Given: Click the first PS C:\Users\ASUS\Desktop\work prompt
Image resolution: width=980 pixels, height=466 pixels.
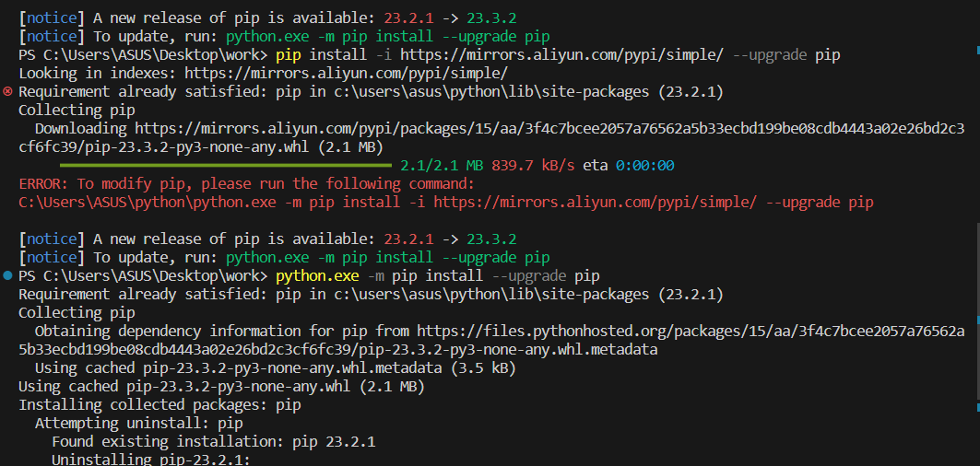Looking at the screenshot, I should (143, 55).
